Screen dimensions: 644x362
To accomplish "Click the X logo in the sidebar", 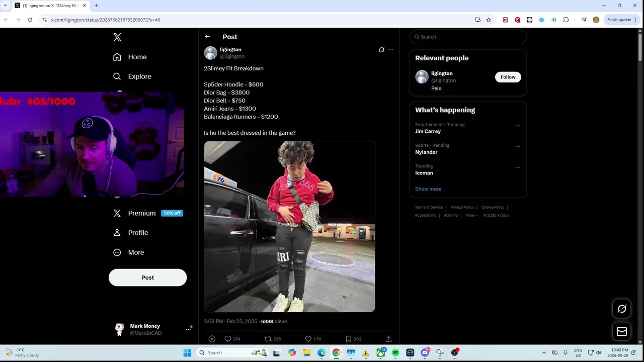I will [x=117, y=37].
